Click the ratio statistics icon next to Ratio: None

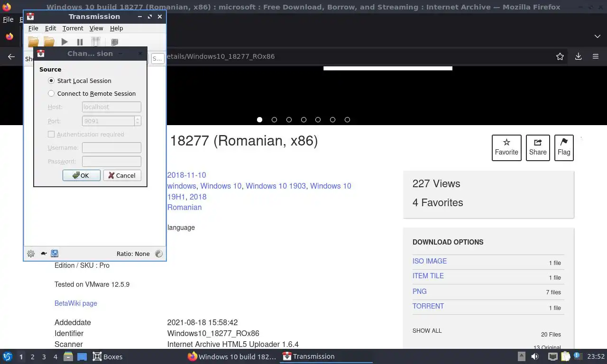[159, 254]
